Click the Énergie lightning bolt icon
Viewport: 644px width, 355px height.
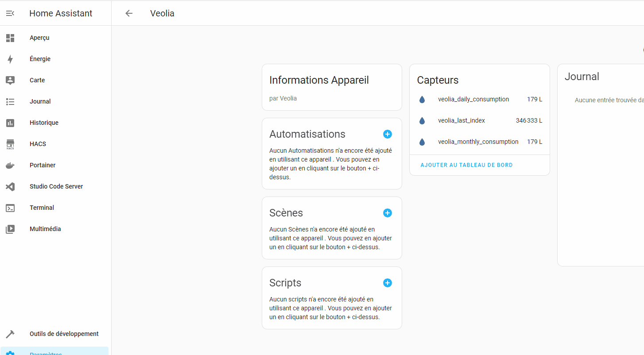[x=10, y=59]
